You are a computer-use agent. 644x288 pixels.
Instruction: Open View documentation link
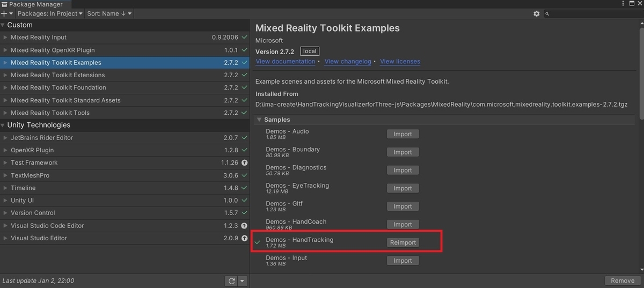[286, 62]
